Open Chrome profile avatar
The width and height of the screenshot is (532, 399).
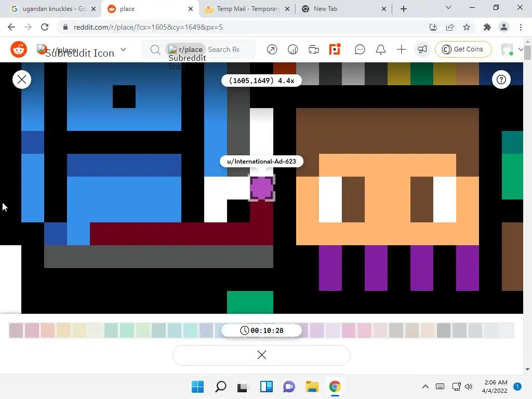[504, 27]
